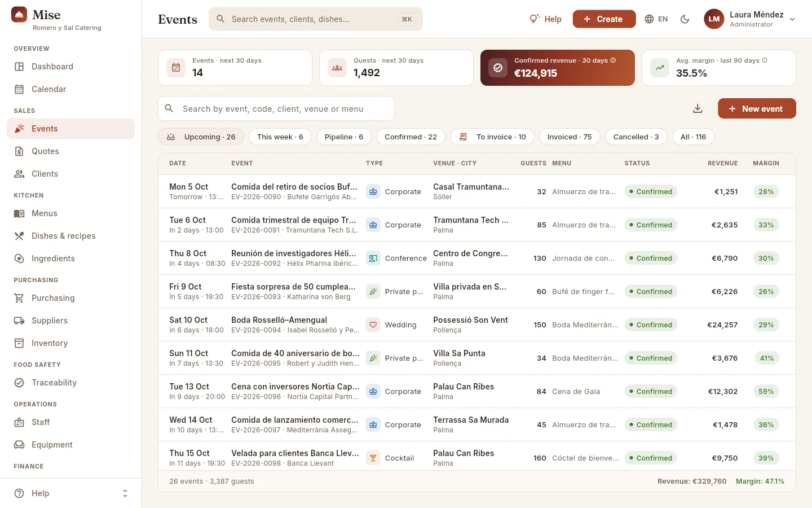Click the Help lightbulb in the header
Viewport: 812px width, 508px height.
tap(545, 19)
